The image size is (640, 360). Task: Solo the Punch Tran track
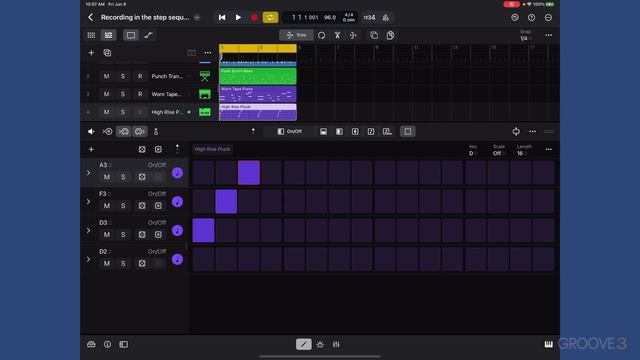pyautogui.click(x=123, y=76)
